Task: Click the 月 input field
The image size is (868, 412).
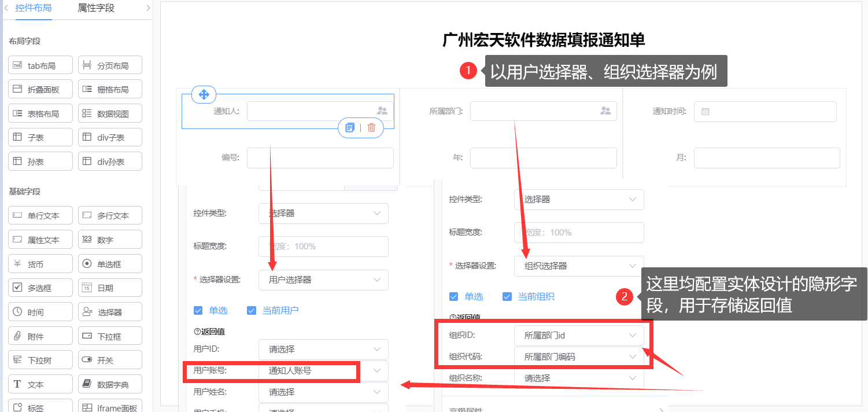Action: point(767,158)
